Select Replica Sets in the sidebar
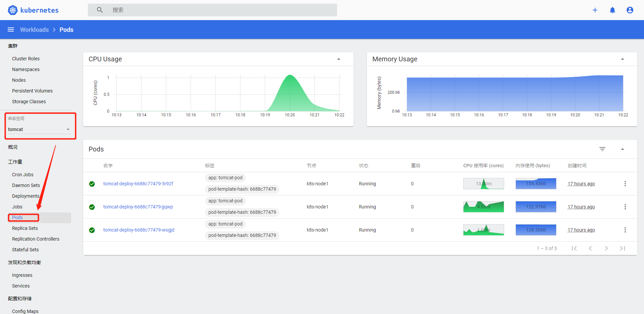This screenshot has width=644, height=314. 24,228
